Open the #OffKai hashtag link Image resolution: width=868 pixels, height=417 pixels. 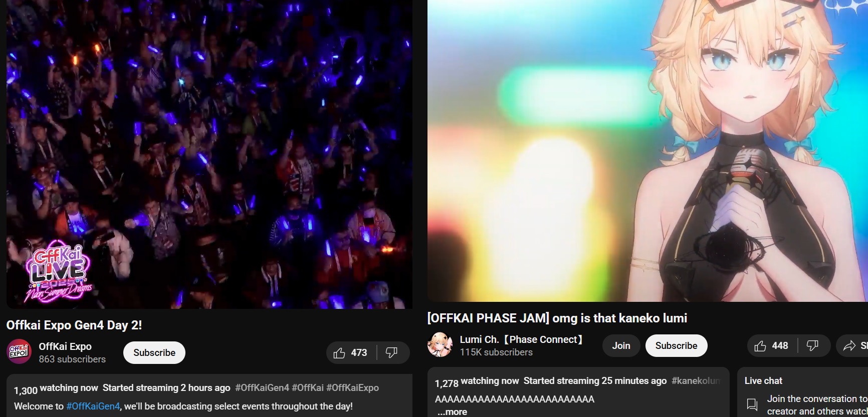click(308, 388)
